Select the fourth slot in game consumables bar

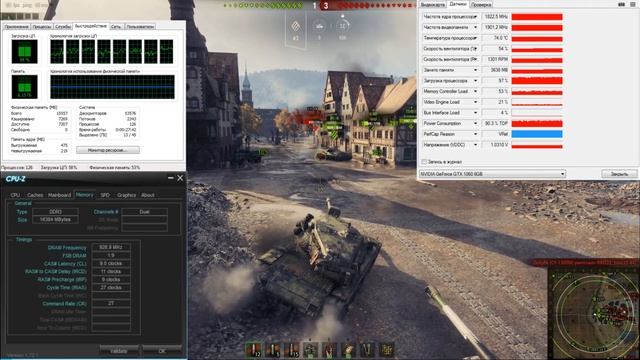click(x=310, y=350)
